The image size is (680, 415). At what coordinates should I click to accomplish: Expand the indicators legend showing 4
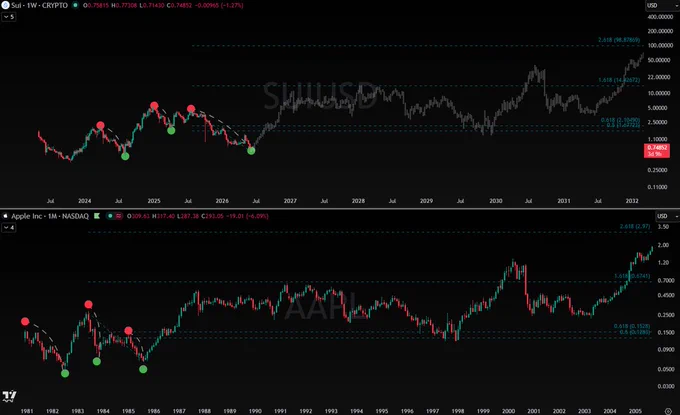(9, 227)
